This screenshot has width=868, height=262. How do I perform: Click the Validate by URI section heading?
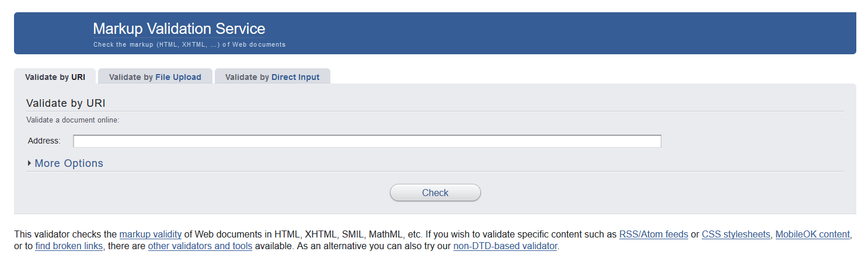pyautogui.click(x=66, y=103)
